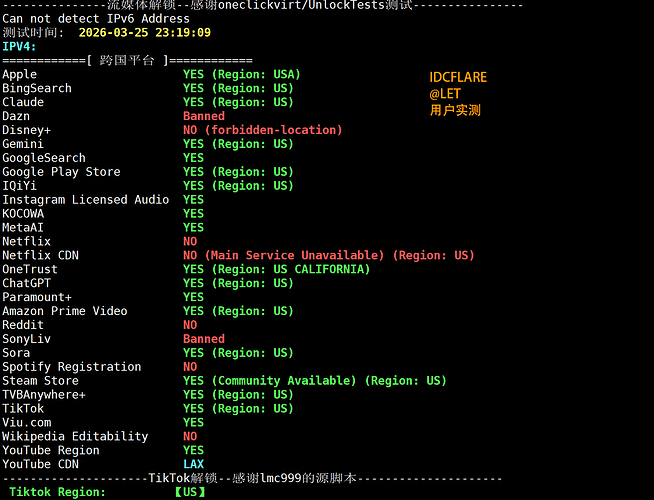Click Google Play Store entry
This screenshot has width=654, height=500.
[x=61, y=172]
